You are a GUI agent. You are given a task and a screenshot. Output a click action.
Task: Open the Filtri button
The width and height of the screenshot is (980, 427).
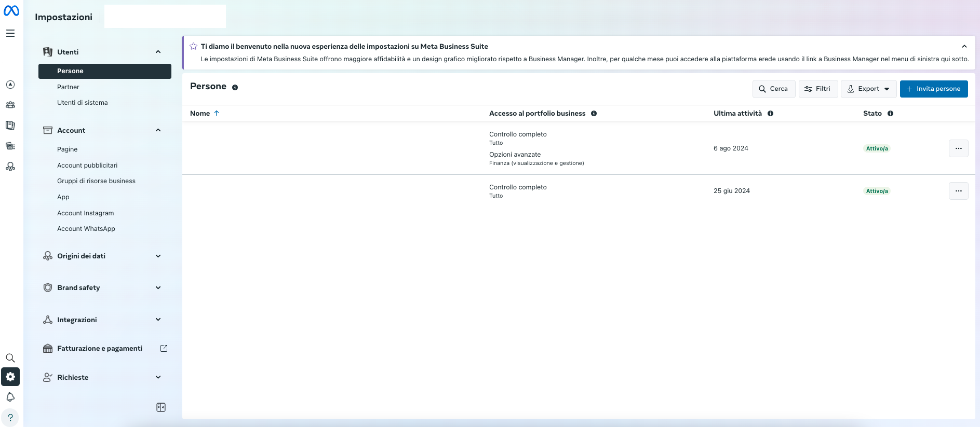tap(818, 89)
